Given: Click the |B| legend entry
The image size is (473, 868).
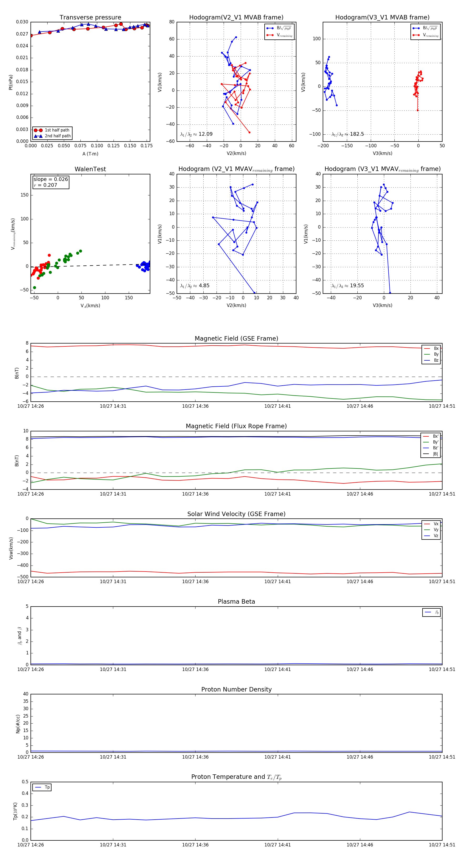Looking at the screenshot, I should point(431,454).
